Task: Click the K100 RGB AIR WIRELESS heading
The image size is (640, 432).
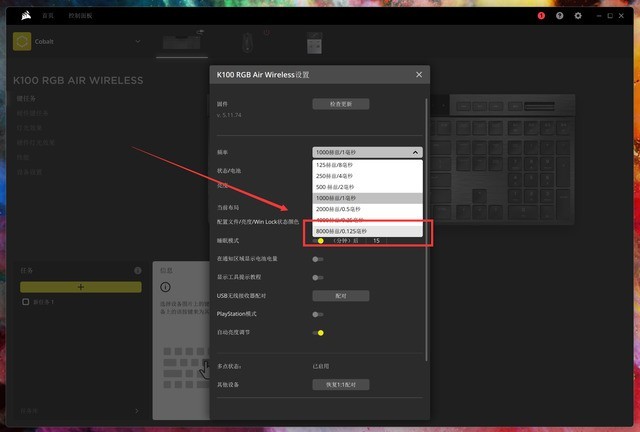Action: [78, 80]
